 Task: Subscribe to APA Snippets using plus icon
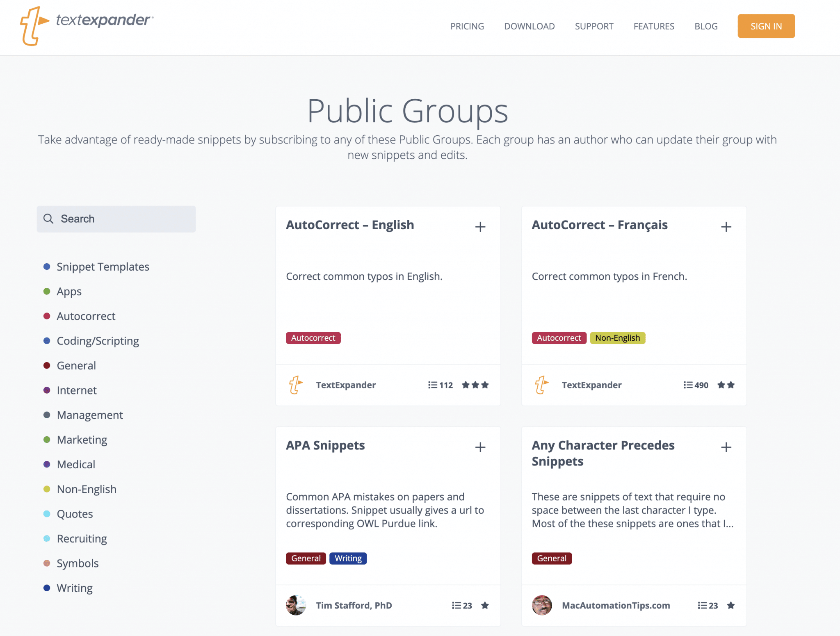click(x=480, y=447)
